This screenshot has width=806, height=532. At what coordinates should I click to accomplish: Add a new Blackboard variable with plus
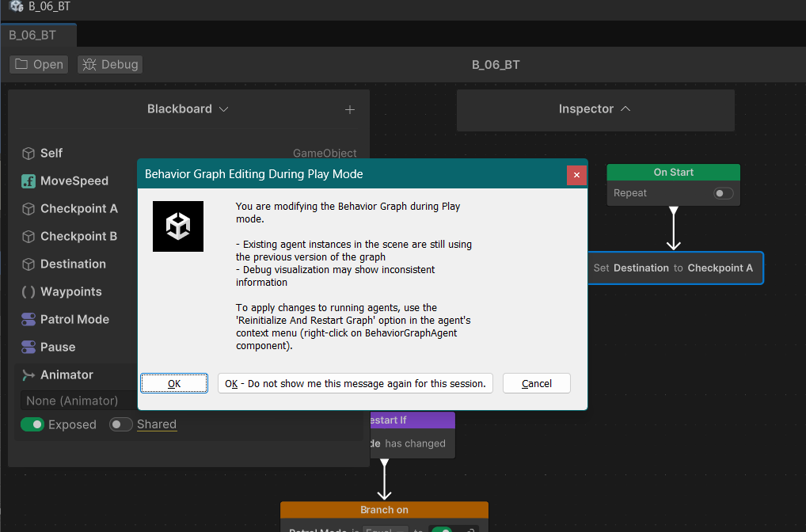[349, 109]
